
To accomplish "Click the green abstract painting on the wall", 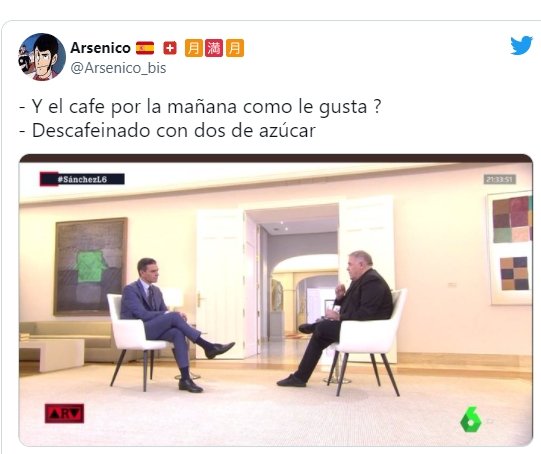I will pyautogui.click(x=90, y=266).
